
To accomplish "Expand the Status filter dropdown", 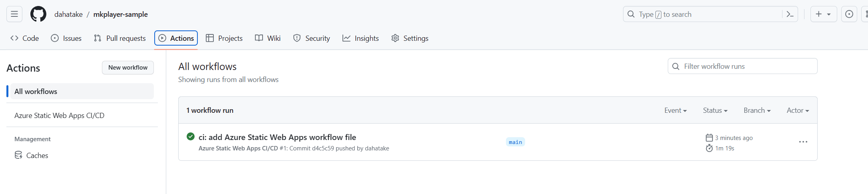I will (715, 110).
